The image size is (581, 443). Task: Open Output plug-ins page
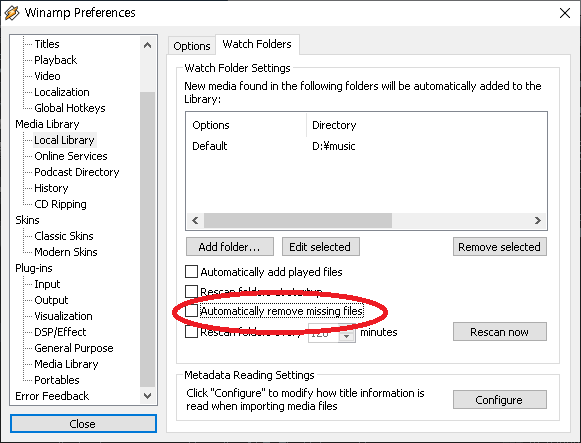(51, 300)
